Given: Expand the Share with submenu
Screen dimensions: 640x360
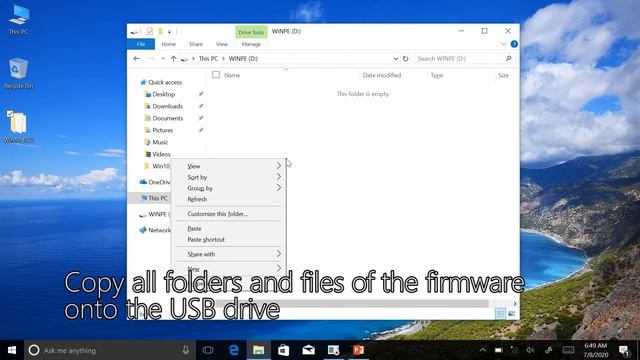Looking at the screenshot, I should [279, 254].
